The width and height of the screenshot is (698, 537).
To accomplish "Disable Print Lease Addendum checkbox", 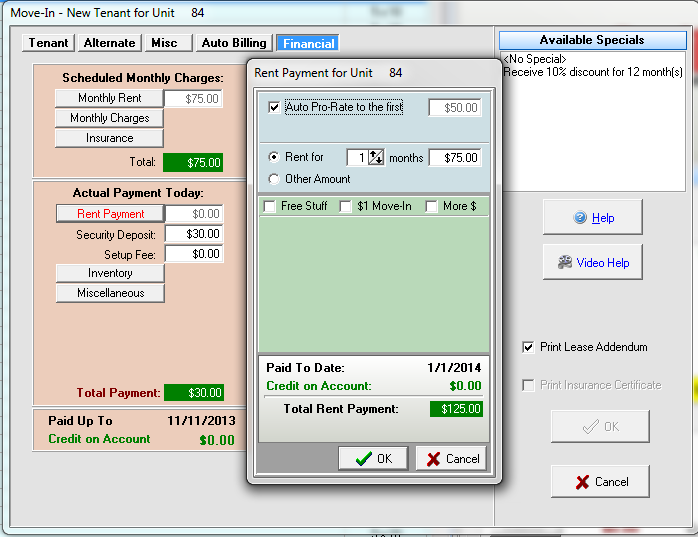I will [x=528, y=347].
